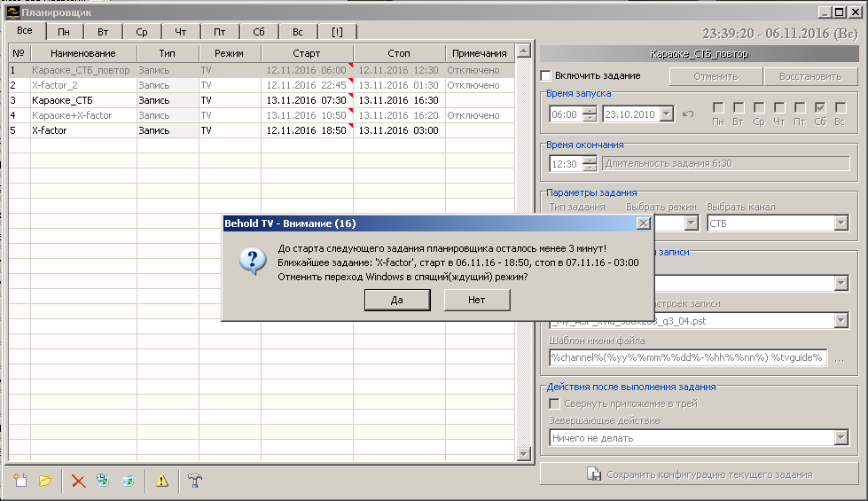Enable the 'Включить задание' checkbox
Screen dimensions: 868x501
point(546,76)
